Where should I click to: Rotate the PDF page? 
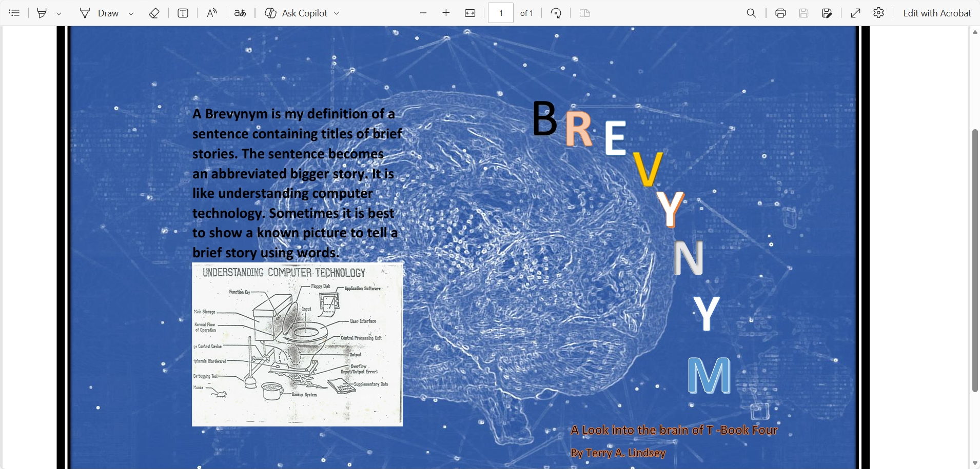coord(556,13)
